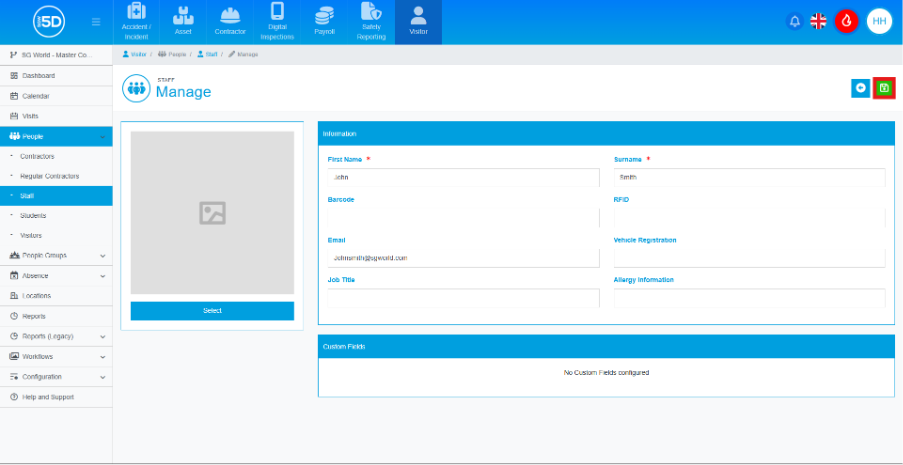
Task: Expand the Workflows section
Action: click(56, 357)
